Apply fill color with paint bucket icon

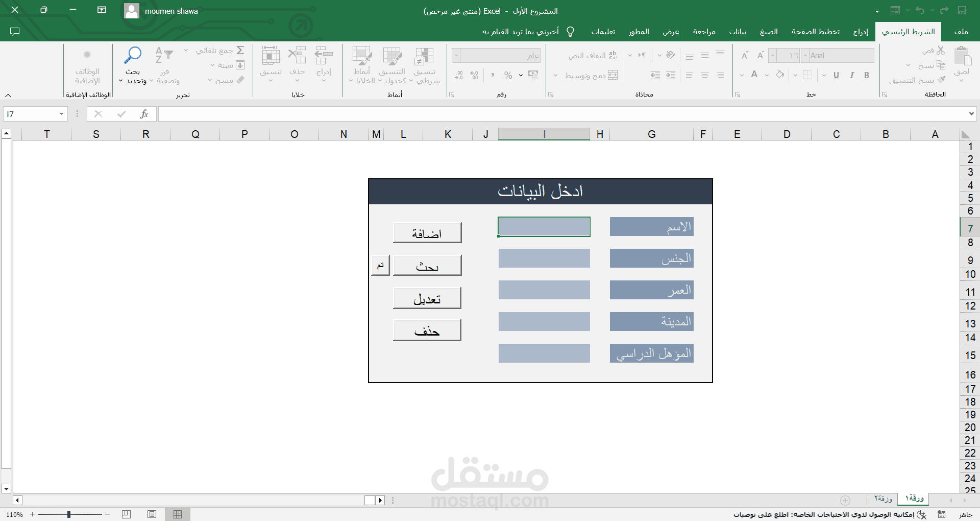[x=780, y=75]
